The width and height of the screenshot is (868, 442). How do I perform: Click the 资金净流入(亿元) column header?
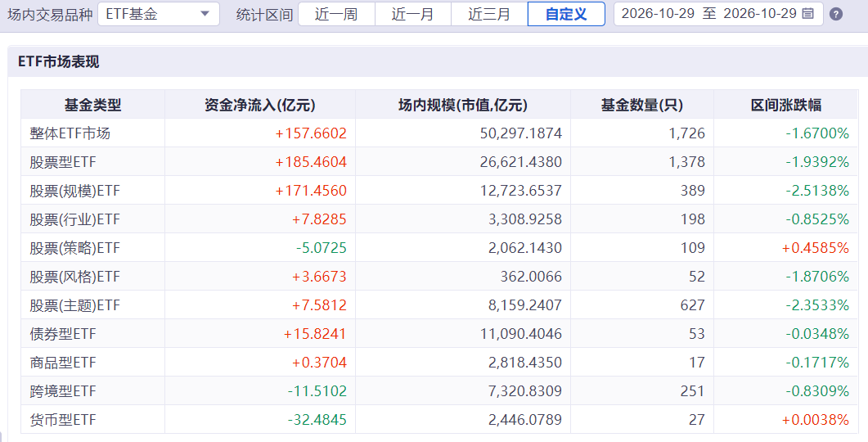point(259,105)
